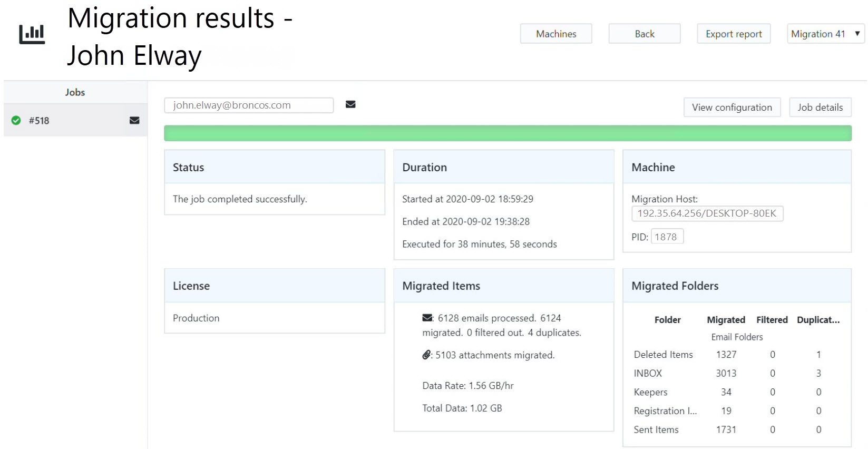Click "Total Data: 1.02 GB"
This screenshot has height=449, width=868.
[x=462, y=408]
